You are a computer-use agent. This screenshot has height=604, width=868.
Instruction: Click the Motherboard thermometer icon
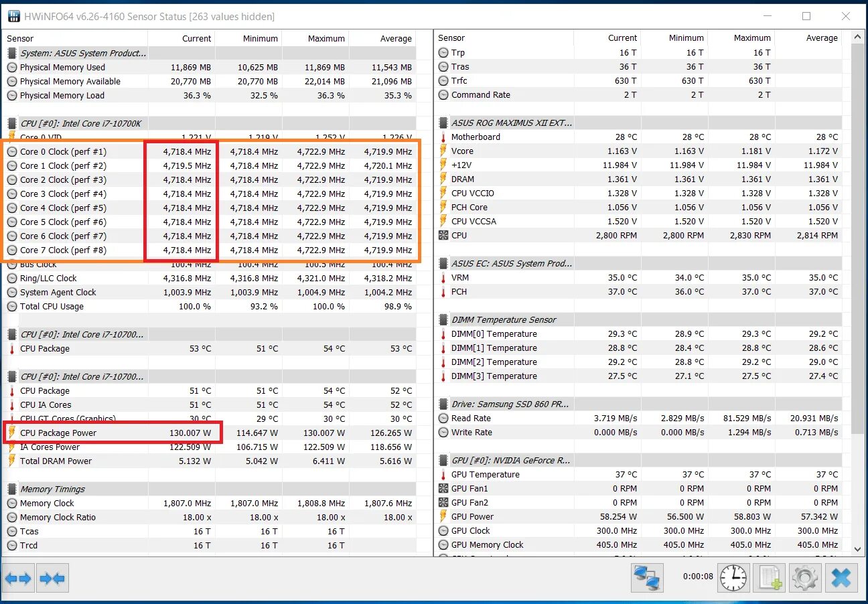click(443, 137)
